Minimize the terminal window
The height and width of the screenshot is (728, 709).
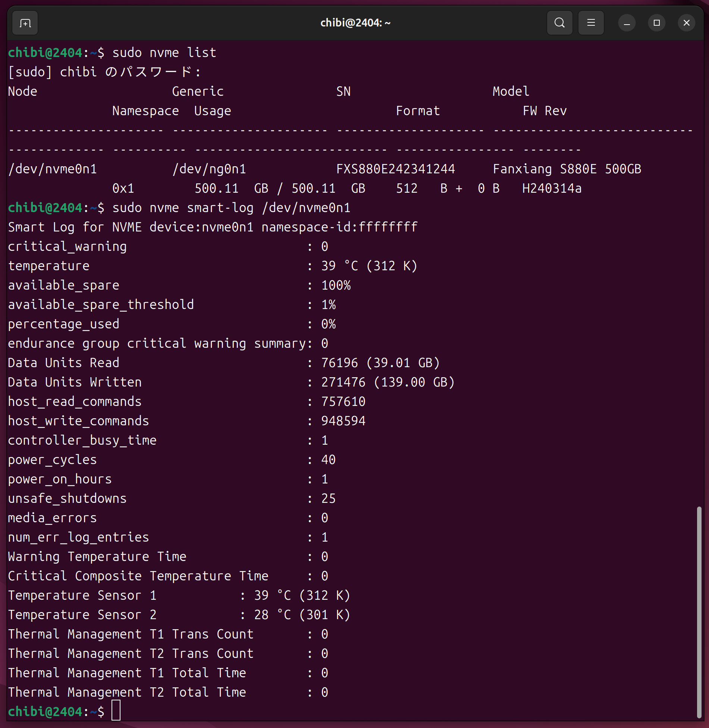coord(627,23)
